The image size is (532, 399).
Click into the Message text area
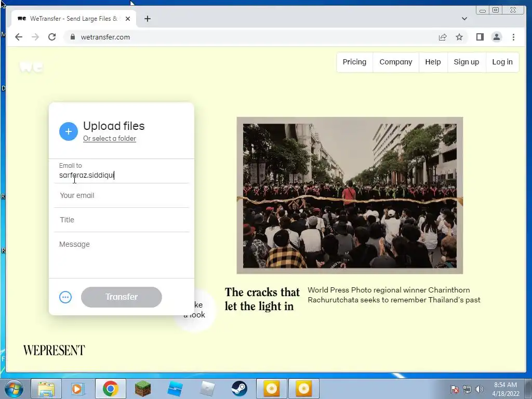[122, 255]
